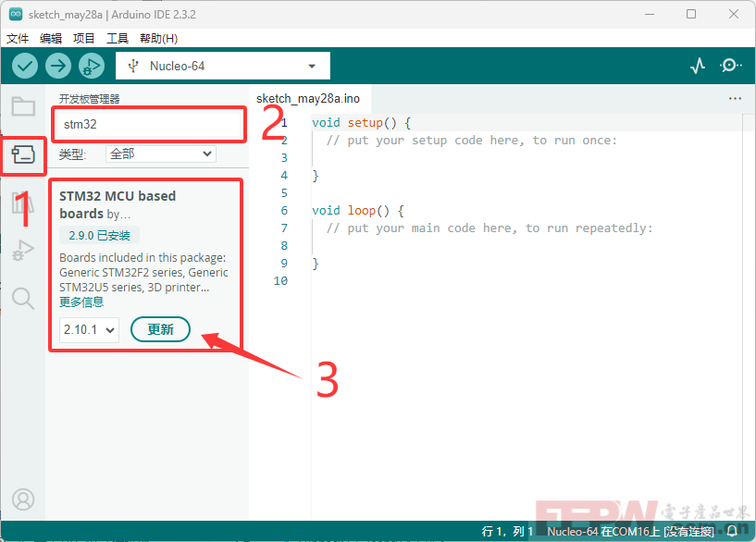Viewport: 756px width, 542px height.
Task: Open the Search sidebar panel
Action: click(23, 298)
